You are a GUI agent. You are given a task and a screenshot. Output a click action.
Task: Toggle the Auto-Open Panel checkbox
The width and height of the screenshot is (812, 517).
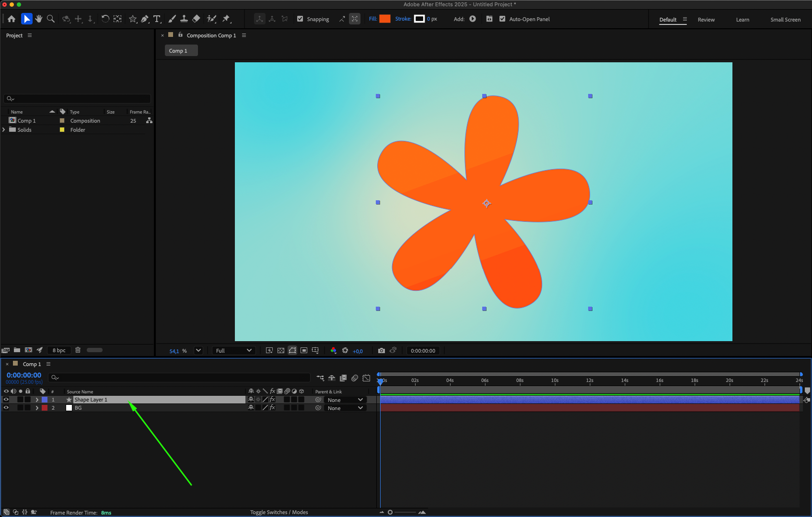[x=502, y=19]
